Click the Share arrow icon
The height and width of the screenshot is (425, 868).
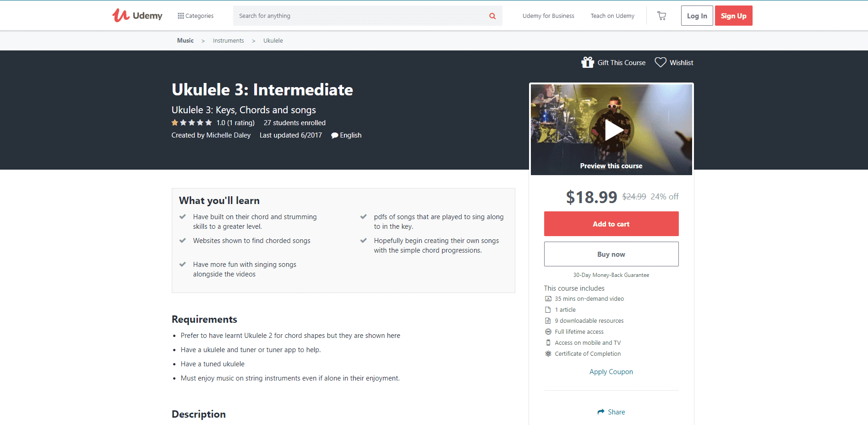click(x=601, y=412)
